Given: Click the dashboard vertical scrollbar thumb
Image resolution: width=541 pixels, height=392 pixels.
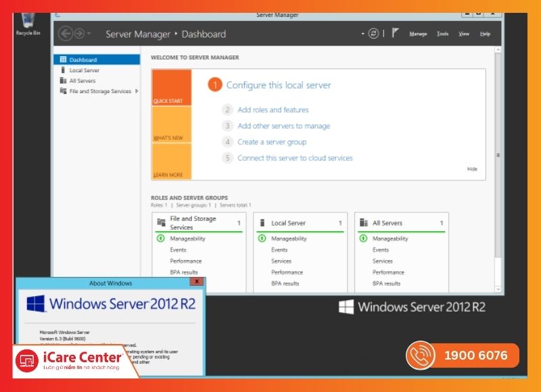Looking at the screenshot, I should pos(498,155).
